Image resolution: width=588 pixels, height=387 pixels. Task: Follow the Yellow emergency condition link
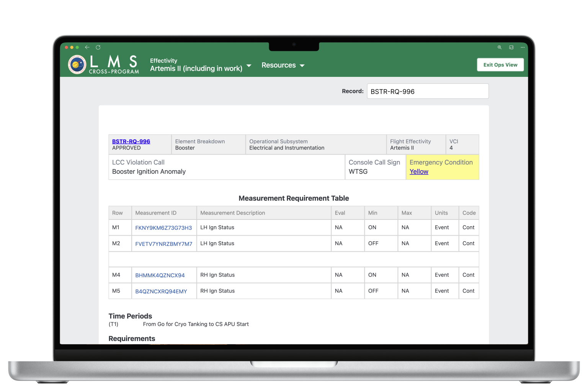(419, 171)
